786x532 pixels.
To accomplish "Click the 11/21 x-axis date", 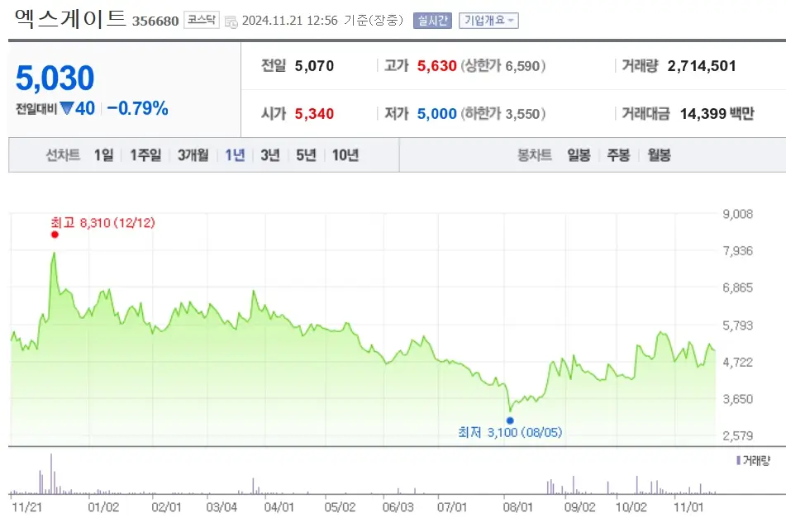I will [x=26, y=507].
